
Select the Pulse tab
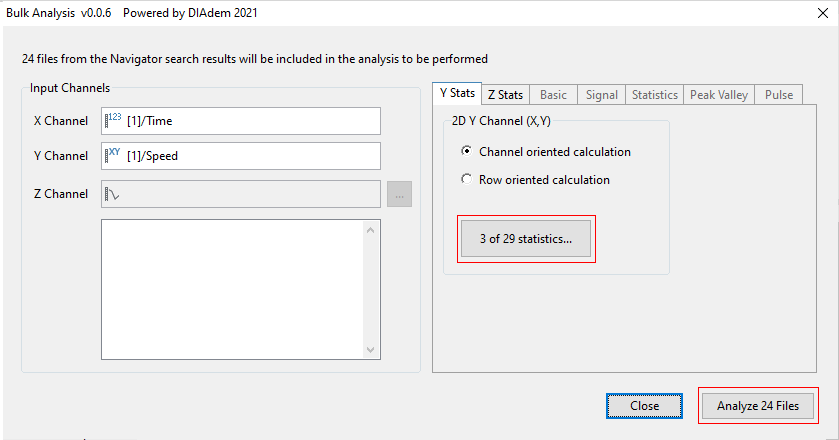778,95
